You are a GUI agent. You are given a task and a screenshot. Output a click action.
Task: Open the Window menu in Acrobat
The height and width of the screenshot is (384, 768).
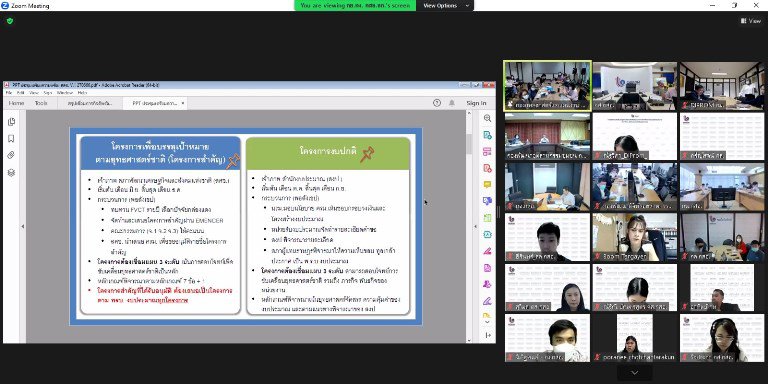tap(65, 93)
